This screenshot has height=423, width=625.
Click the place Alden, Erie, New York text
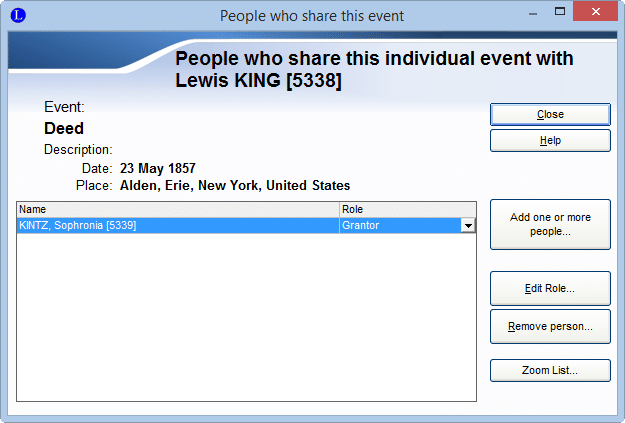pyautogui.click(x=235, y=185)
